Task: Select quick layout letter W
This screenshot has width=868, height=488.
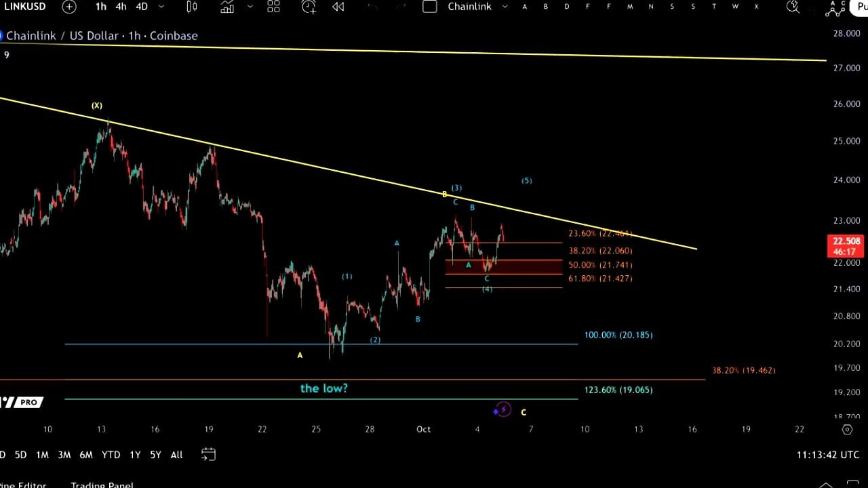Action: pos(735,7)
